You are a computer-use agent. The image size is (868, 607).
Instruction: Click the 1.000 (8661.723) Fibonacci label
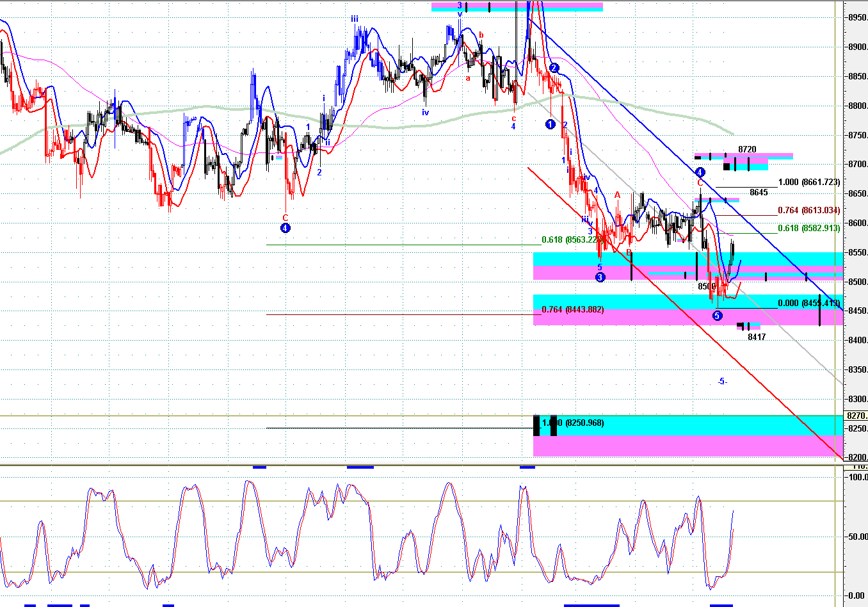click(x=809, y=182)
